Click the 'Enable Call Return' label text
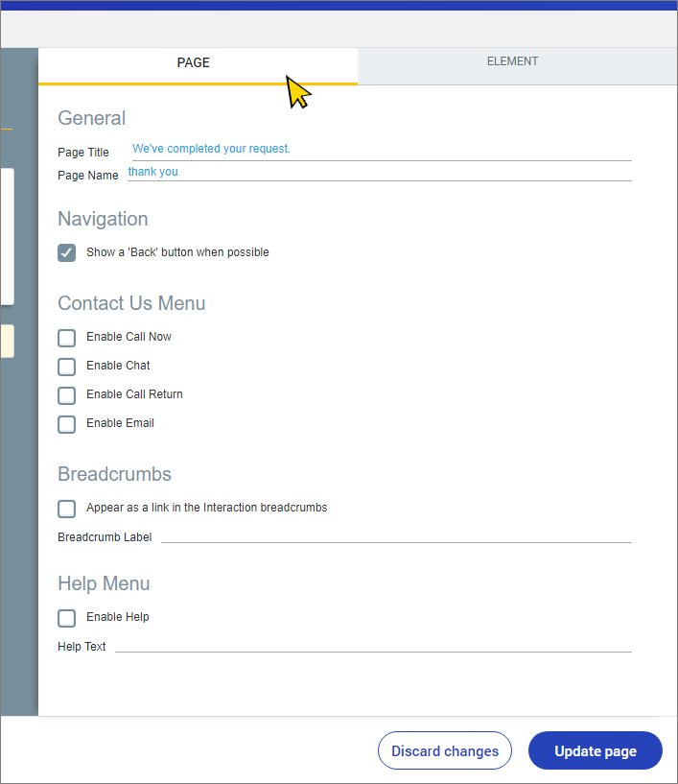Screen dimensions: 678x784 click(134, 394)
